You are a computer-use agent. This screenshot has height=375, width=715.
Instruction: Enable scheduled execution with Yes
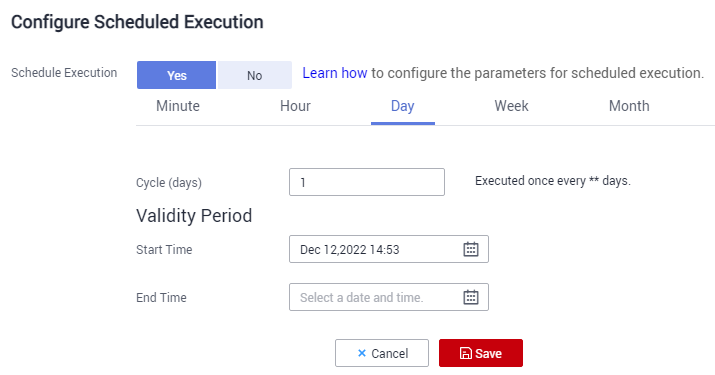[x=176, y=75]
